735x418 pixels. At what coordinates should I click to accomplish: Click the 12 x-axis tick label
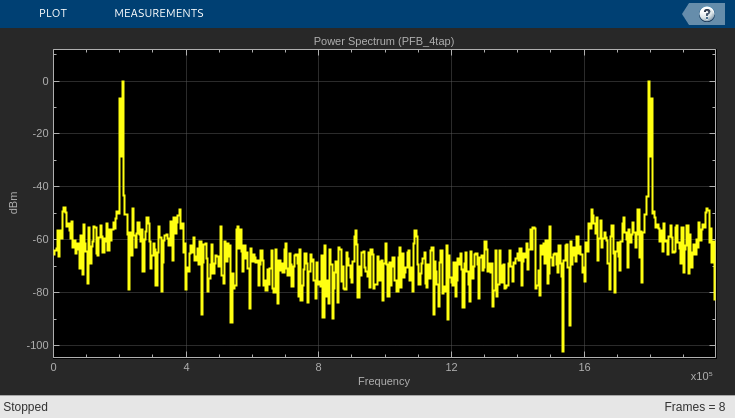(x=451, y=367)
